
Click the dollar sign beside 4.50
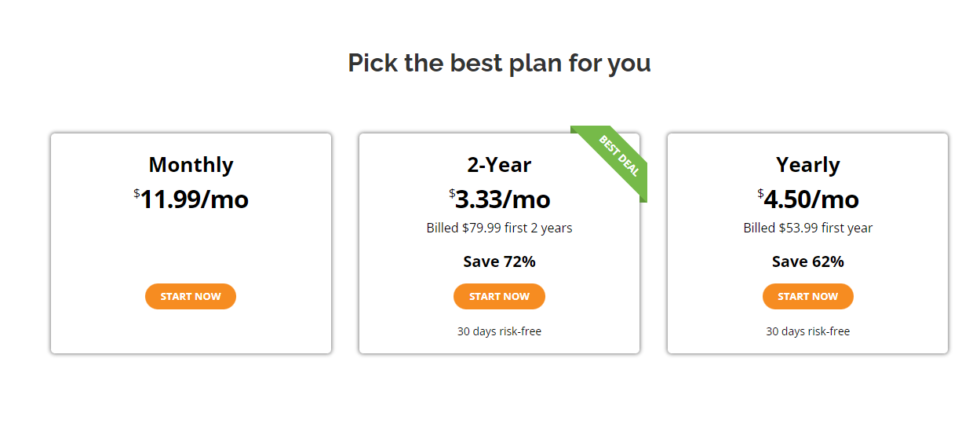[760, 193]
